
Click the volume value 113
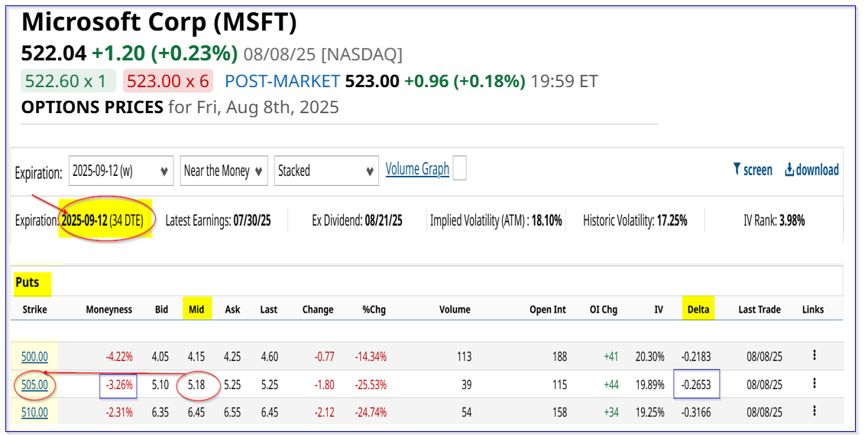(464, 356)
